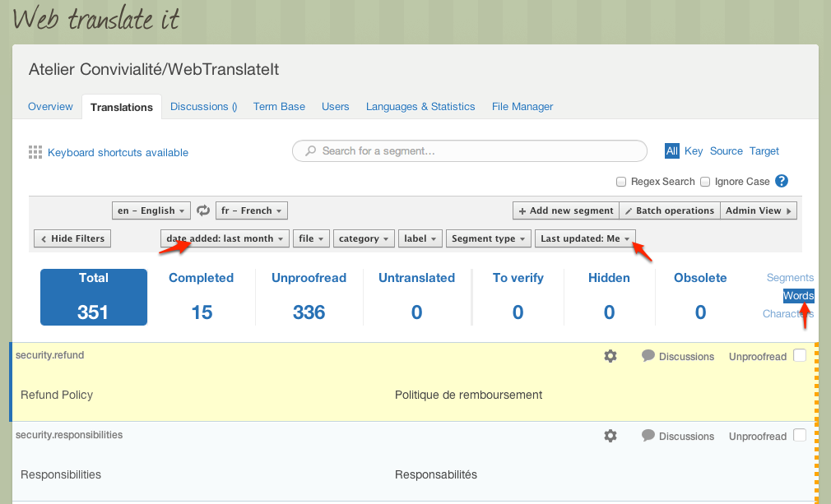
Task: Click the Hide Filters button
Action: tap(72, 238)
